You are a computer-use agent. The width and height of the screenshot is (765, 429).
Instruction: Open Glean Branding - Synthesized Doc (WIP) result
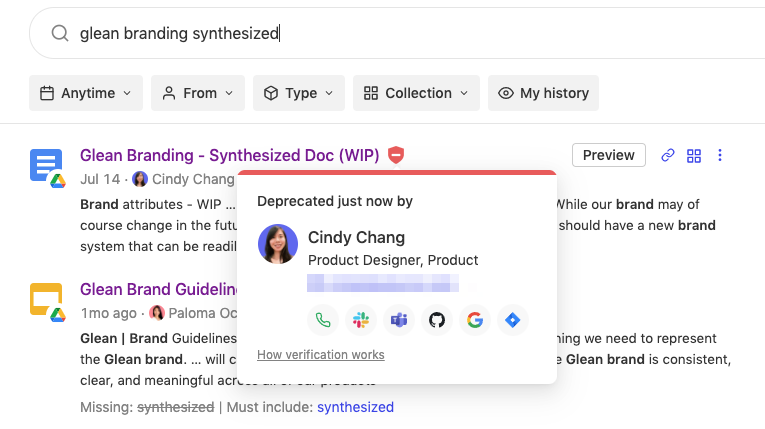[229, 155]
